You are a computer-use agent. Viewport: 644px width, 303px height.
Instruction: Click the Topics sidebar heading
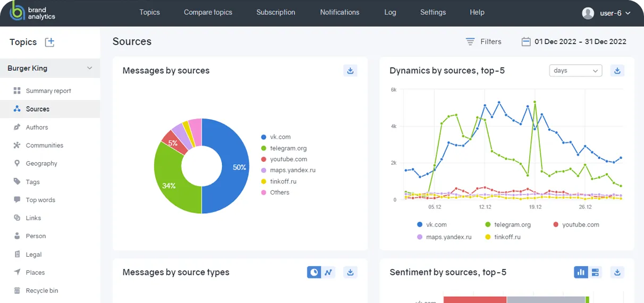point(23,42)
